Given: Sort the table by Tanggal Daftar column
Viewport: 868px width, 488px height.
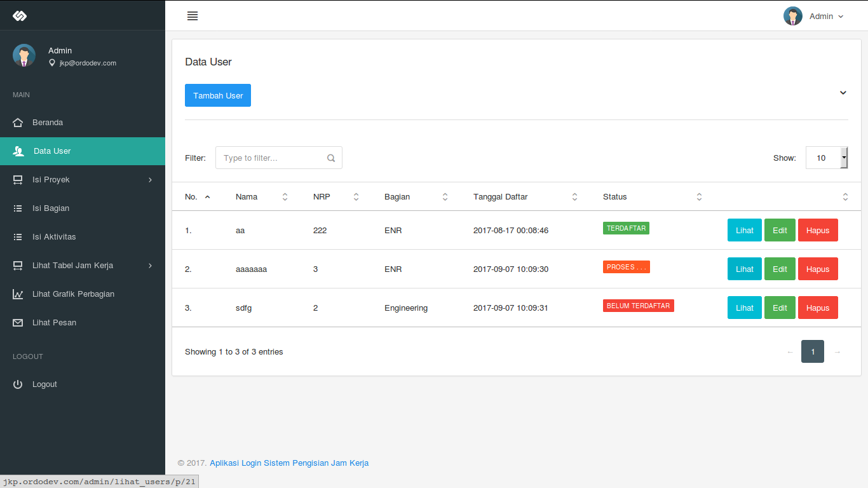Looking at the screenshot, I should point(526,197).
